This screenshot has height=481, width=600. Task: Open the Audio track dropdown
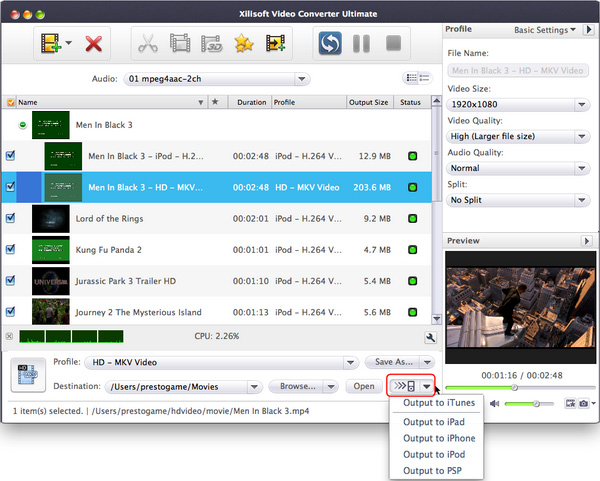217,79
